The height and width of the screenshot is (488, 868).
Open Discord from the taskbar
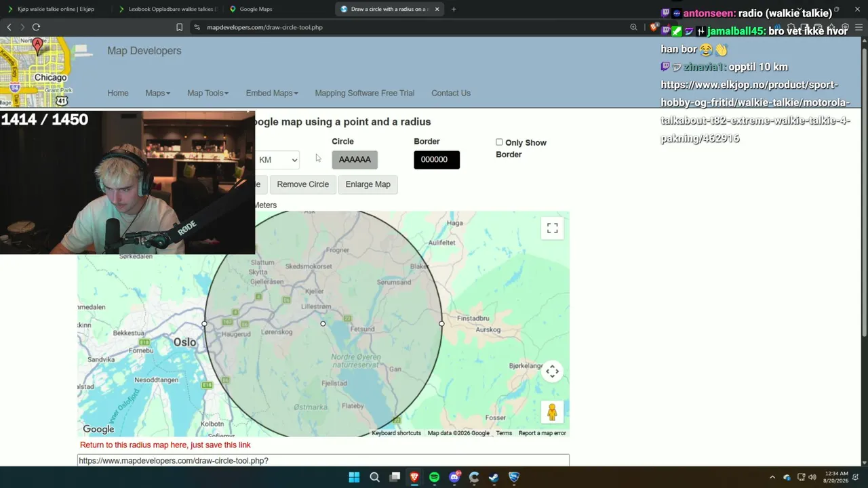[454, 477]
